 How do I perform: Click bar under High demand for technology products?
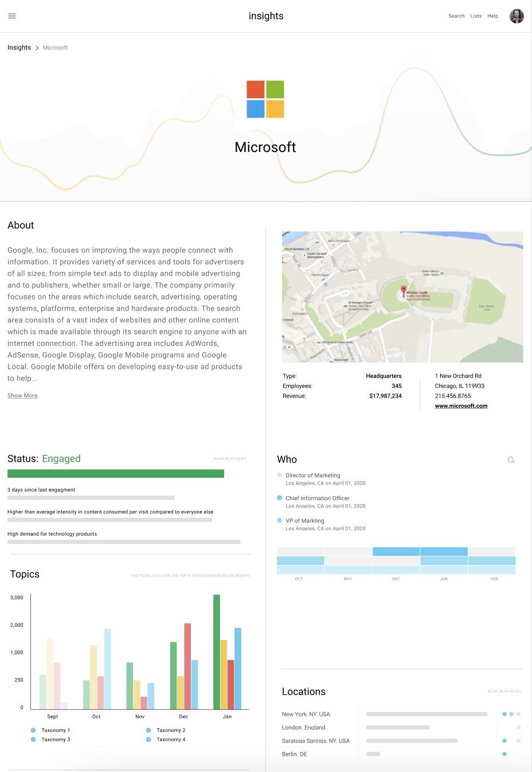[124, 541]
